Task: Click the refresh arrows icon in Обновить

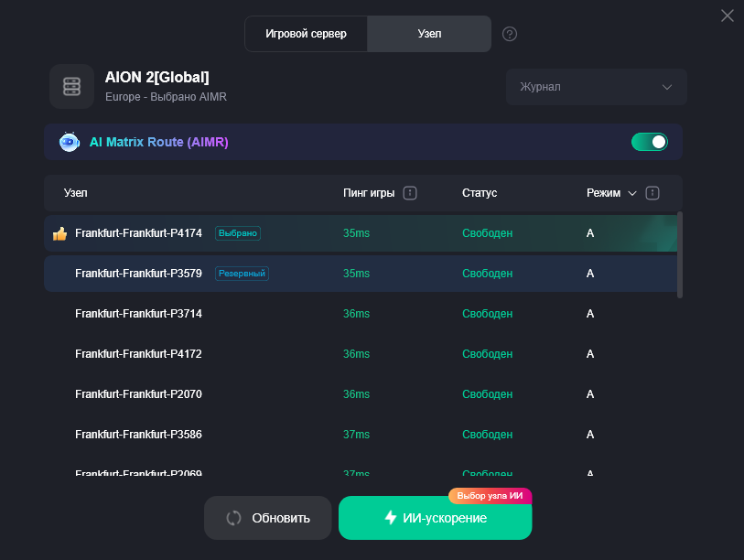Action: pos(233,518)
